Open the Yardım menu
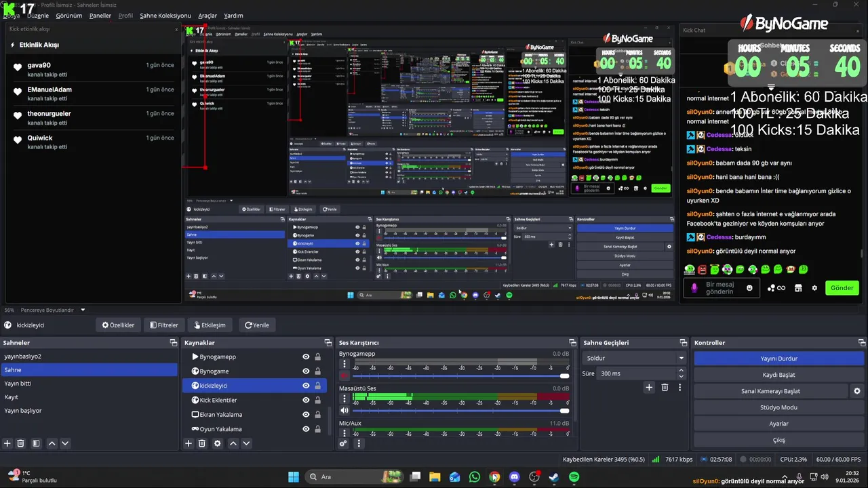The height and width of the screenshot is (488, 868). 233,16
